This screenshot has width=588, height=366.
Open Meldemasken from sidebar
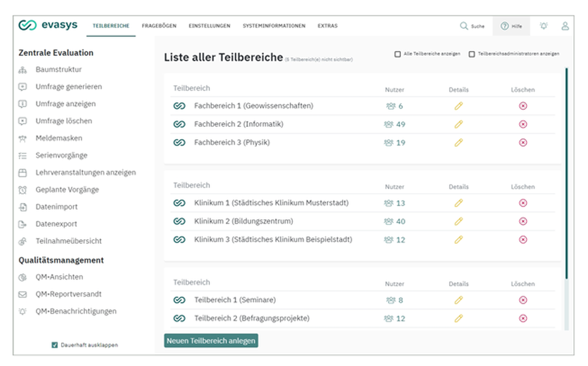coord(58,138)
